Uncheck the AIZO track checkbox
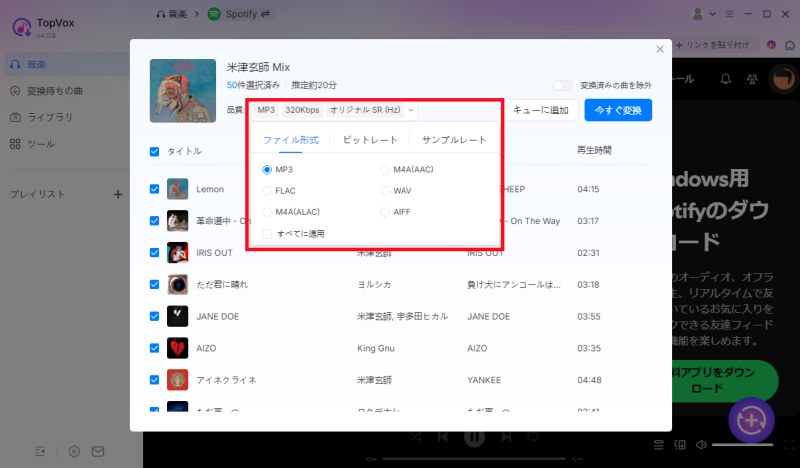The height and width of the screenshot is (468, 800). (x=155, y=348)
